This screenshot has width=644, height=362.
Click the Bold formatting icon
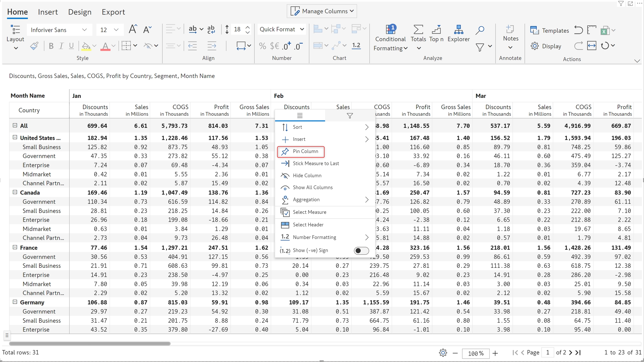[51, 46]
